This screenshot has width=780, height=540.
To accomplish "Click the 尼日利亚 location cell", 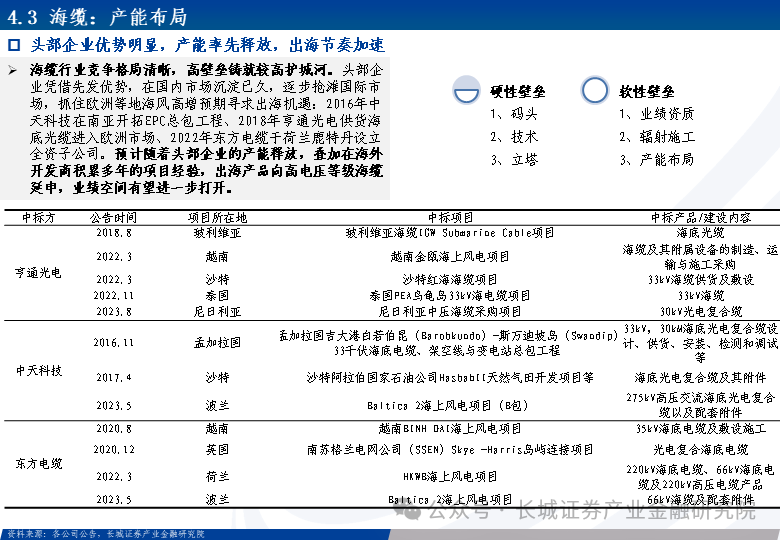I will (217, 311).
